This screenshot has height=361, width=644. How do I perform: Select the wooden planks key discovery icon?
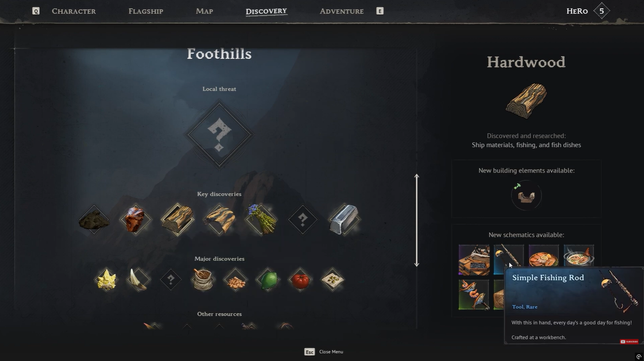click(220, 220)
